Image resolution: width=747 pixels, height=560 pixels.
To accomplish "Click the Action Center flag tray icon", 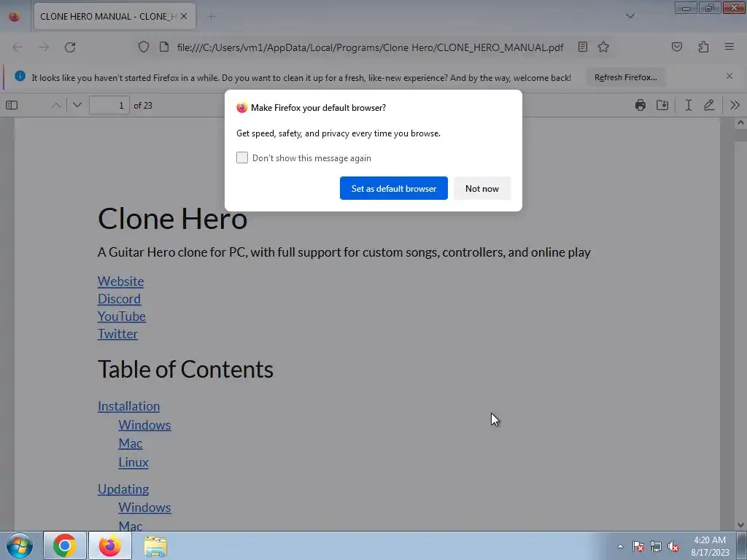I will [638, 546].
